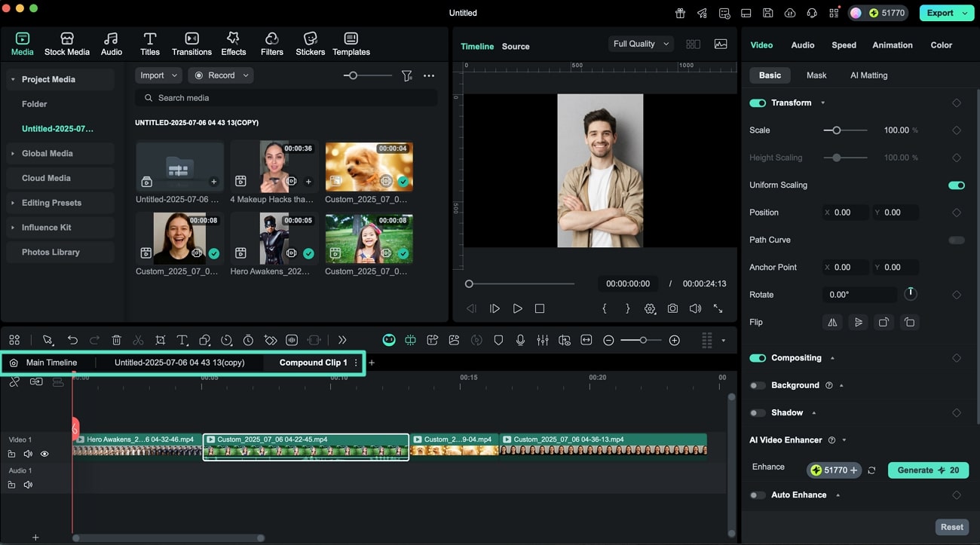Click the voiceover microphone icon
The width and height of the screenshot is (980, 545).
520,340
